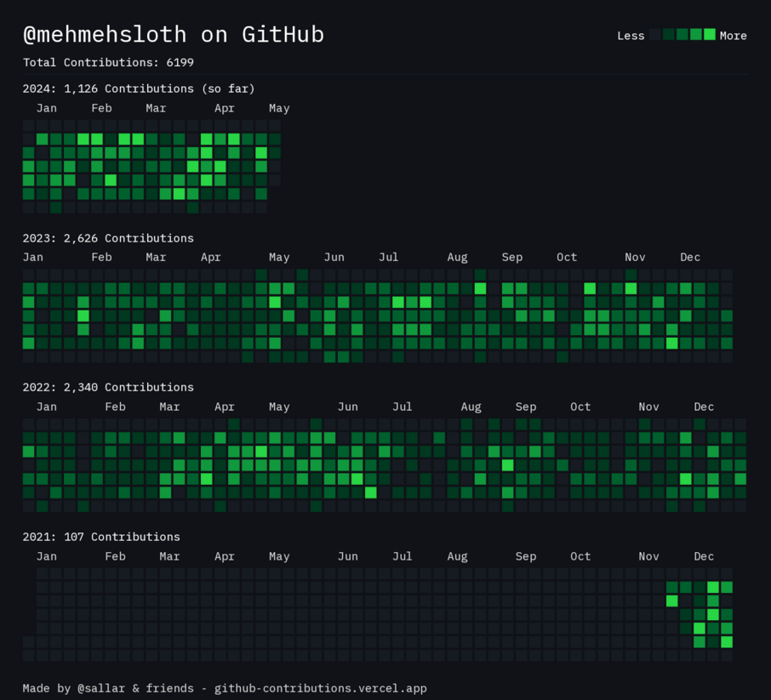
Task: Click the Sep label in the 2022 graph
Action: click(526, 407)
